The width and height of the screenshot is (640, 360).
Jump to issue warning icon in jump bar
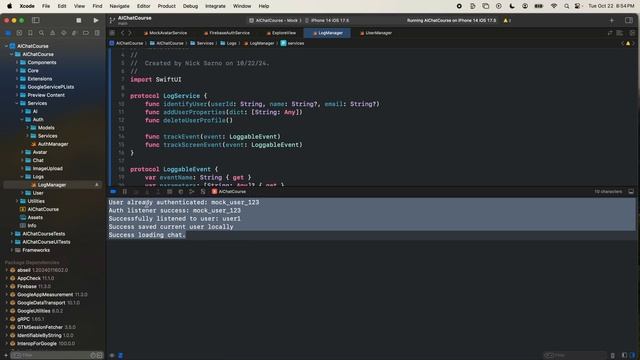pyautogui.click(x=628, y=43)
